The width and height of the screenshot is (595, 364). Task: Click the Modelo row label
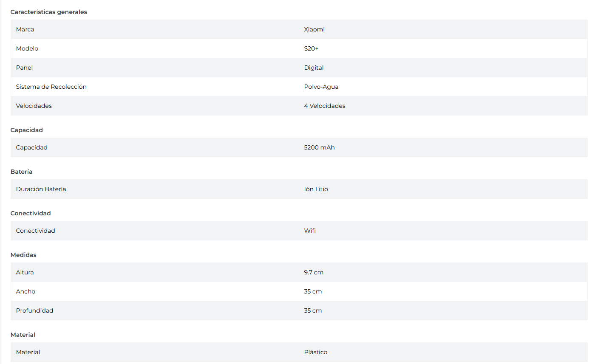click(x=27, y=48)
